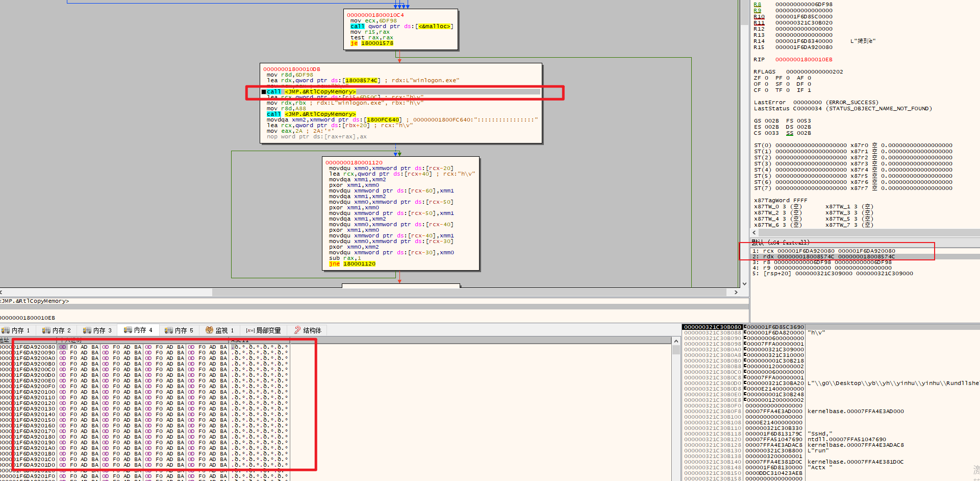This screenshot has height=481, width=980.
Task: Select stack row address 000000321C30B080
Action: point(713,327)
